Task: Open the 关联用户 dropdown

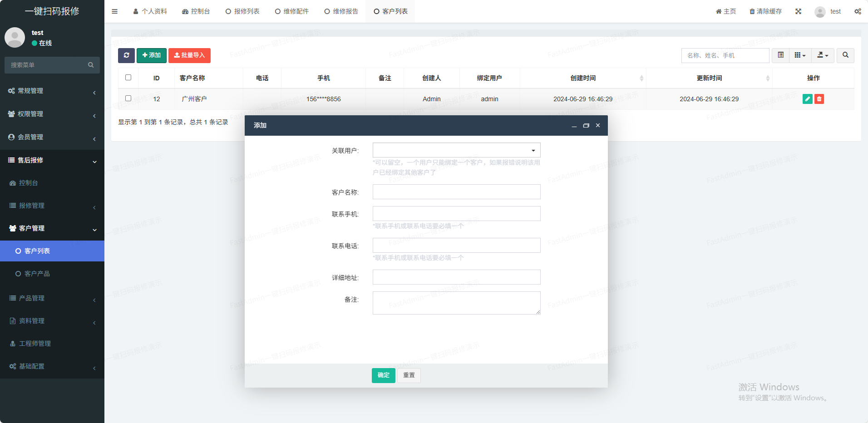Action: click(456, 150)
